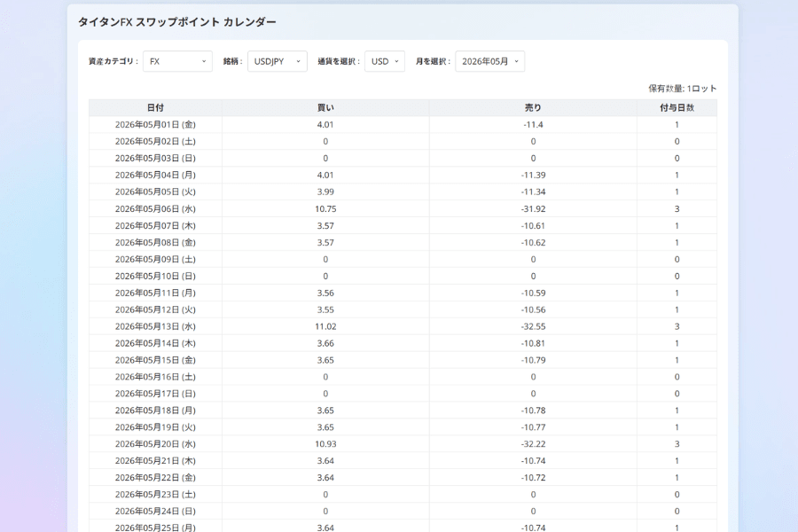This screenshot has width=798, height=532.
Task: Select the date cell 2026年05月13日 (水)
Action: coord(155,326)
